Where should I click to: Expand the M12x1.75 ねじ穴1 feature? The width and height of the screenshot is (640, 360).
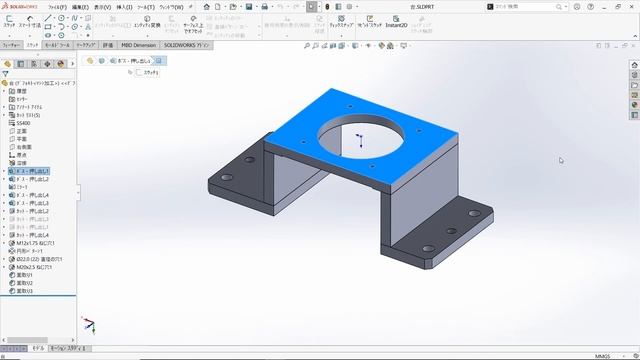coord(4,243)
